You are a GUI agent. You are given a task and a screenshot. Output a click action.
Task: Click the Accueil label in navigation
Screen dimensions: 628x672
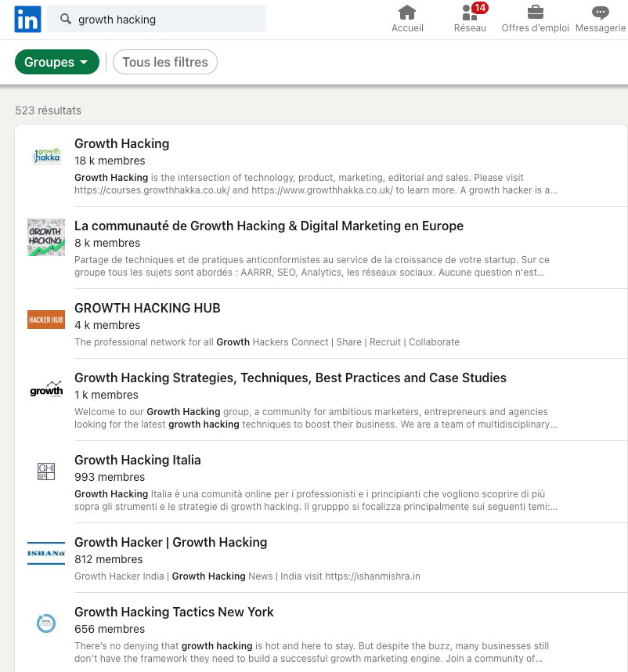pyautogui.click(x=407, y=28)
